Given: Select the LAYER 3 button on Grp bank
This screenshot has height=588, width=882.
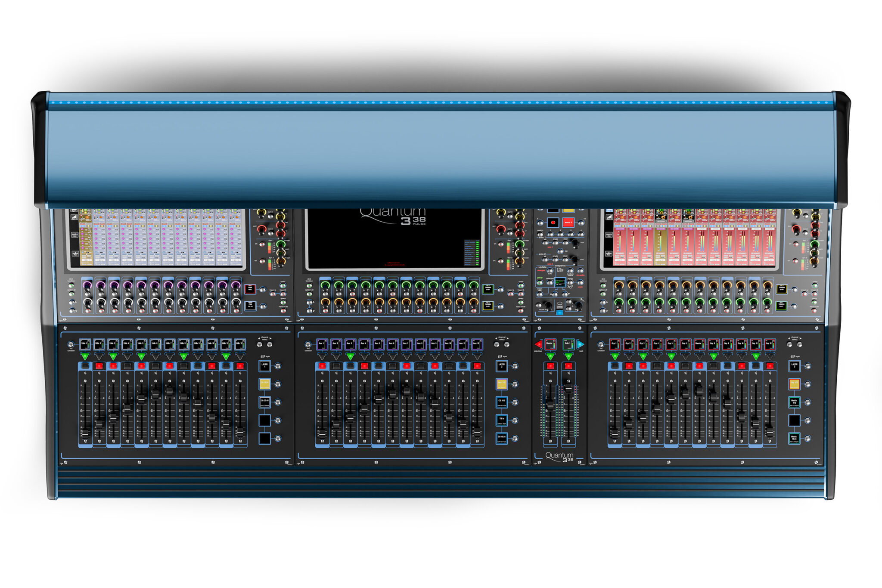Looking at the screenshot, I should pyautogui.click(x=794, y=366).
